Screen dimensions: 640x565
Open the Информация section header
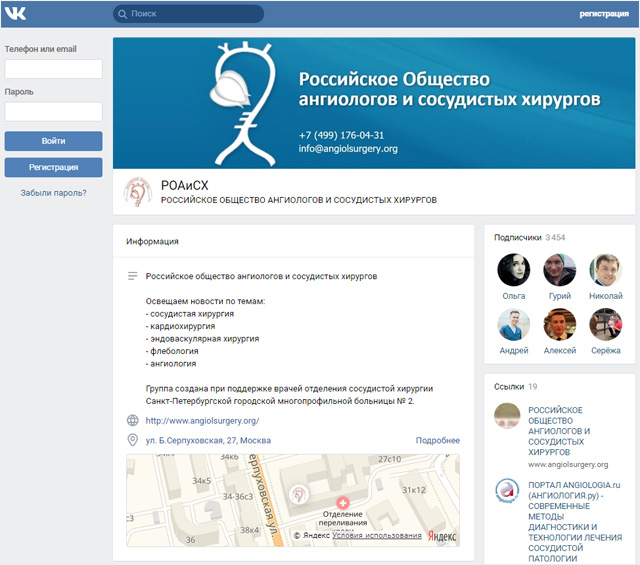coord(152,241)
